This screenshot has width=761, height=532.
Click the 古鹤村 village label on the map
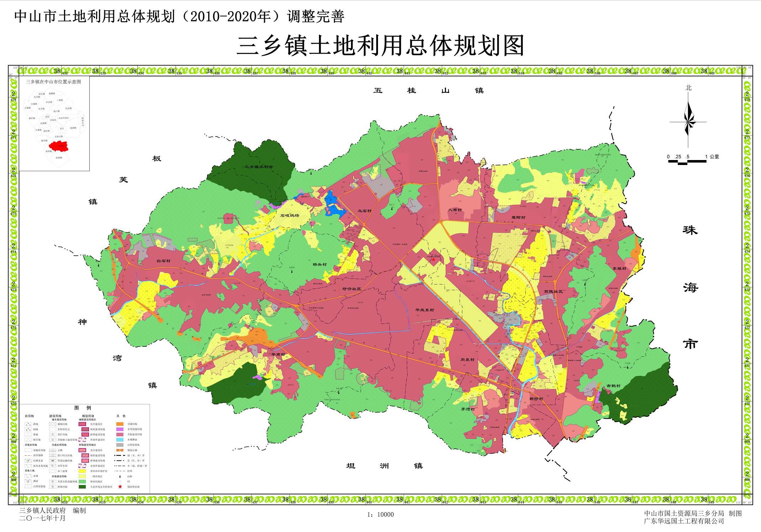(x=613, y=386)
